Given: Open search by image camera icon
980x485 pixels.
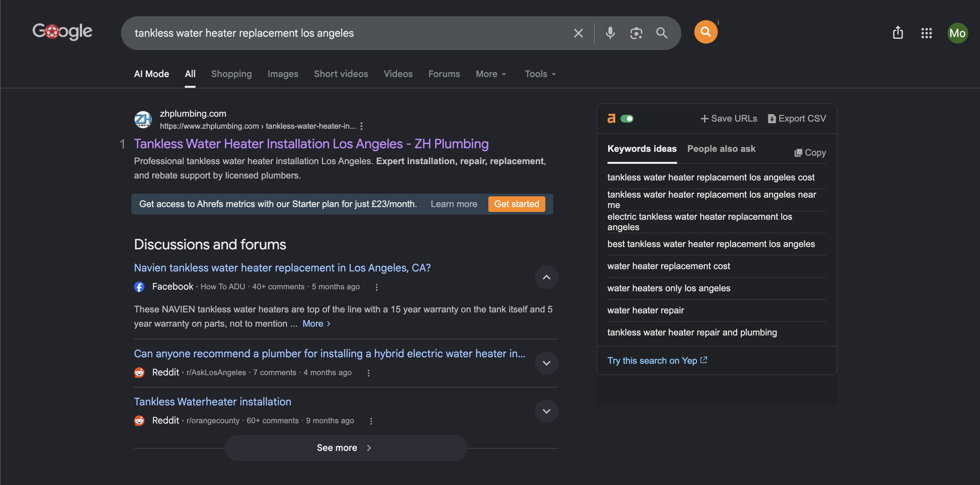Looking at the screenshot, I should [636, 33].
